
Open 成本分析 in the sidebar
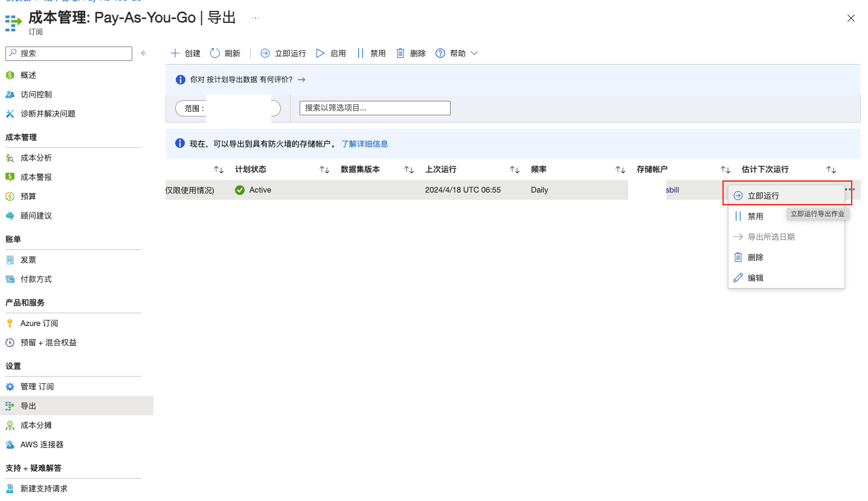click(36, 158)
